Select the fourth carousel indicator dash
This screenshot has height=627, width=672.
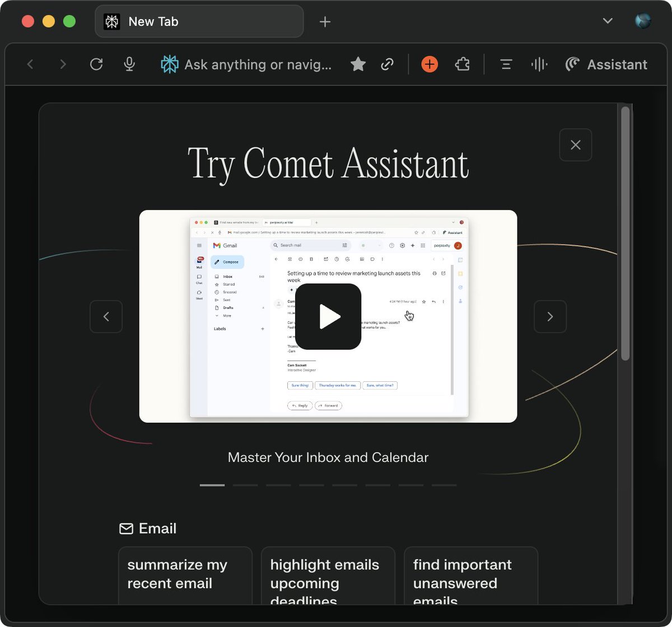click(x=311, y=485)
